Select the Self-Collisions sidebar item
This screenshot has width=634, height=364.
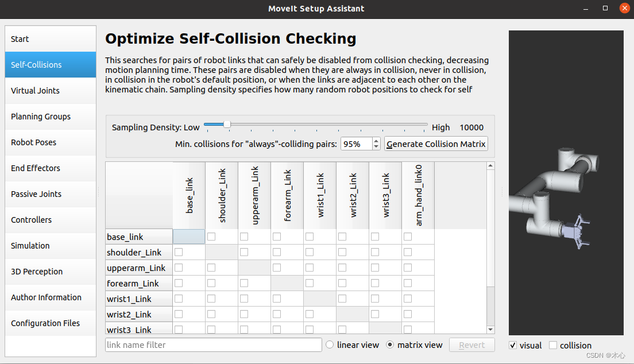[51, 65]
